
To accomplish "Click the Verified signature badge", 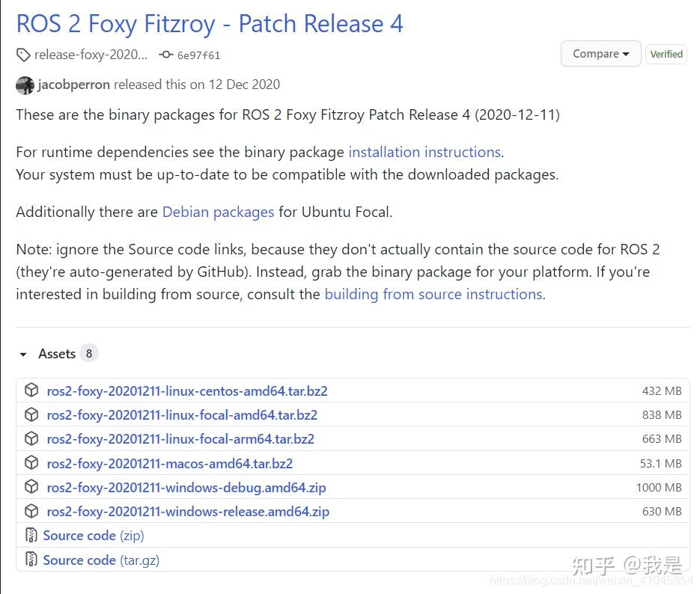I will click(x=666, y=54).
